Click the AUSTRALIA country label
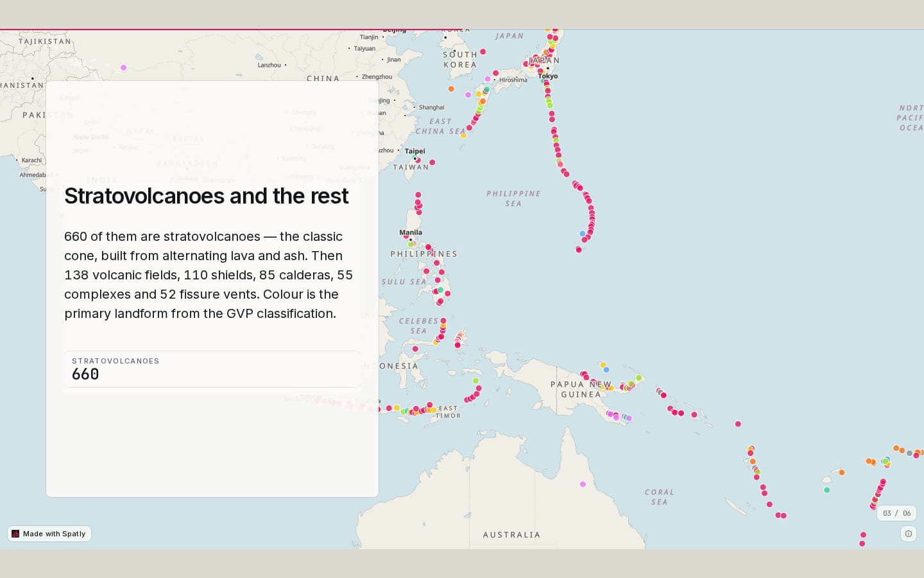The height and width of the screenshot is (578, 924). click(x=511, y=534)
